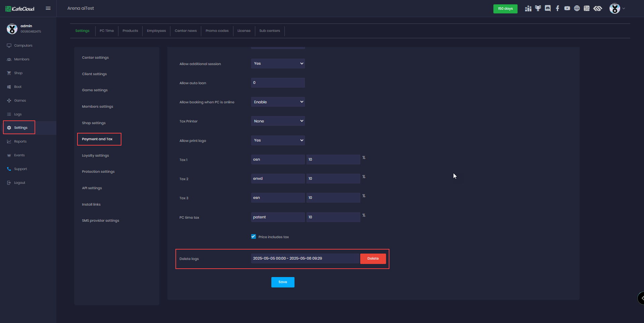Expand the Allow booking when PC is online dropdown
Image resolution: width=644 pixels, height=323 pixels.
point(278,102)
